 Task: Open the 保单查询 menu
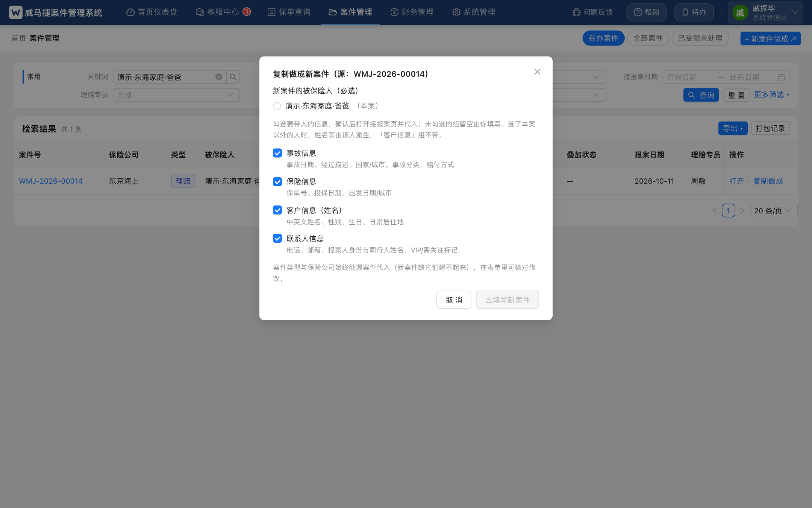[289, 12]
